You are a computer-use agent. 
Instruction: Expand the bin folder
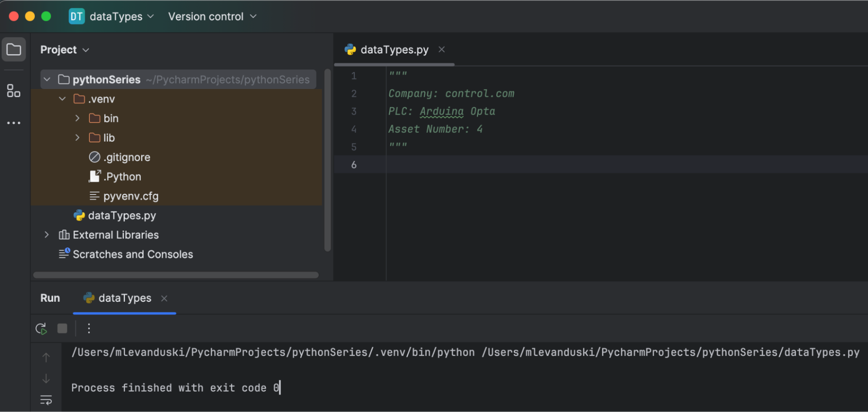coord(77,118)
